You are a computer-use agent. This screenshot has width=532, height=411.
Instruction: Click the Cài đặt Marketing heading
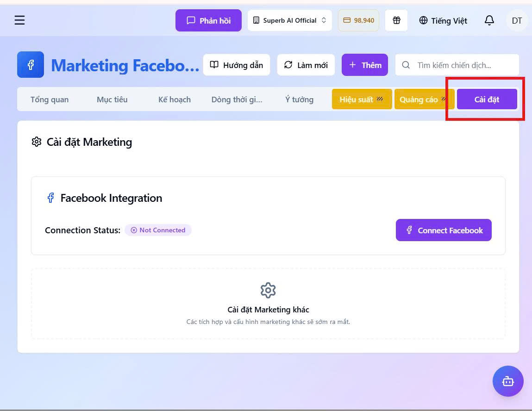pos(89,142)
